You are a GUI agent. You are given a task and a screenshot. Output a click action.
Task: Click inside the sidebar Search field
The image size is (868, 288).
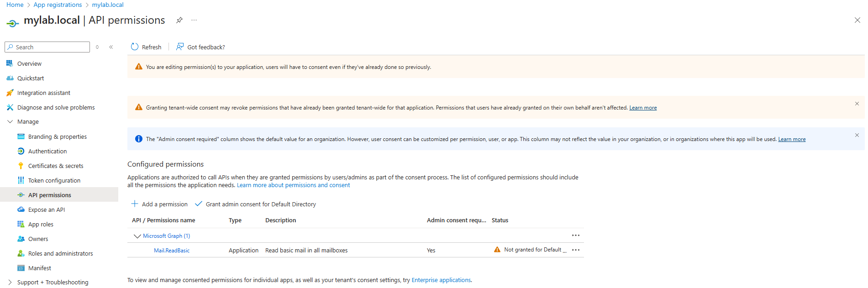(x=47, y=47)
